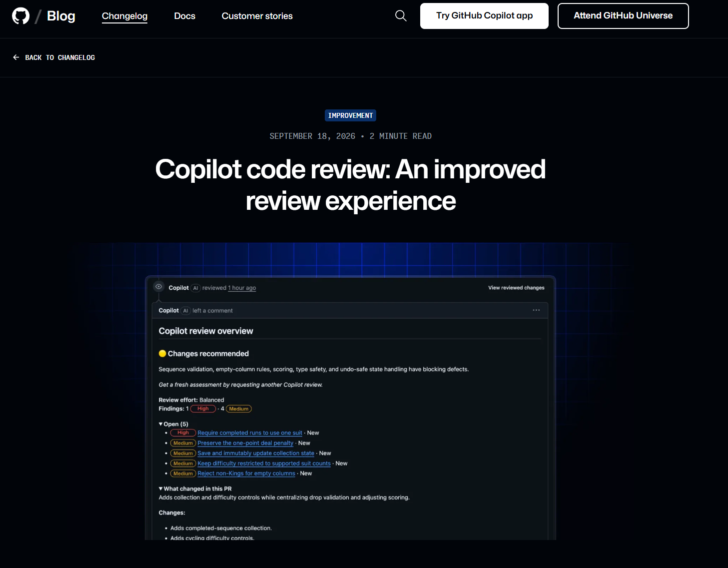Screen dimensions: 728x568
Task: Click the back arrow beside Back to Changelog
Action: [16, 57]
